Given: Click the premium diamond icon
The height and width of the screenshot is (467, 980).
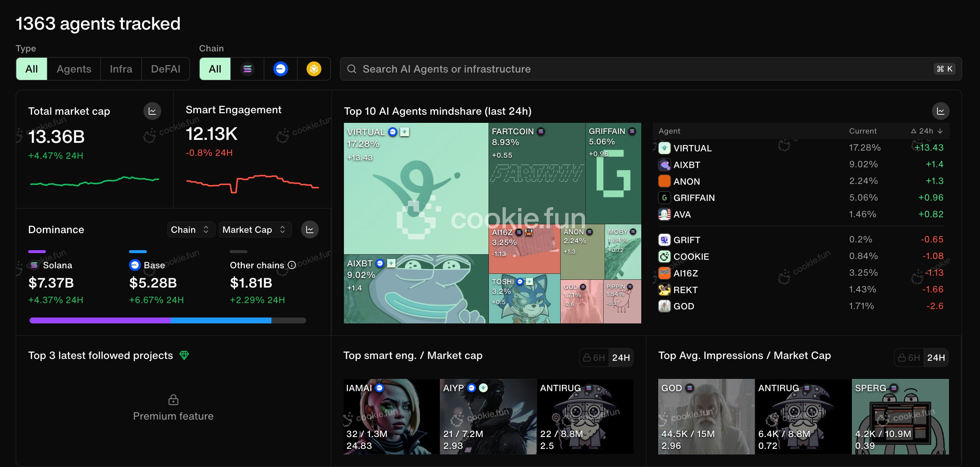Looking at the screenshot, I should (184, 355).
